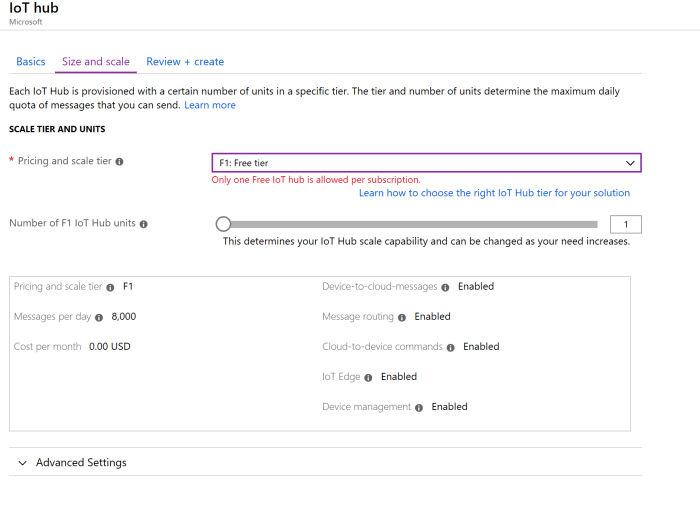Image resolution: width=700 pixels, height=507 pixels.
Task: Click info icon next to Number of F1 IoT Hub units
Action: [144, 224]
